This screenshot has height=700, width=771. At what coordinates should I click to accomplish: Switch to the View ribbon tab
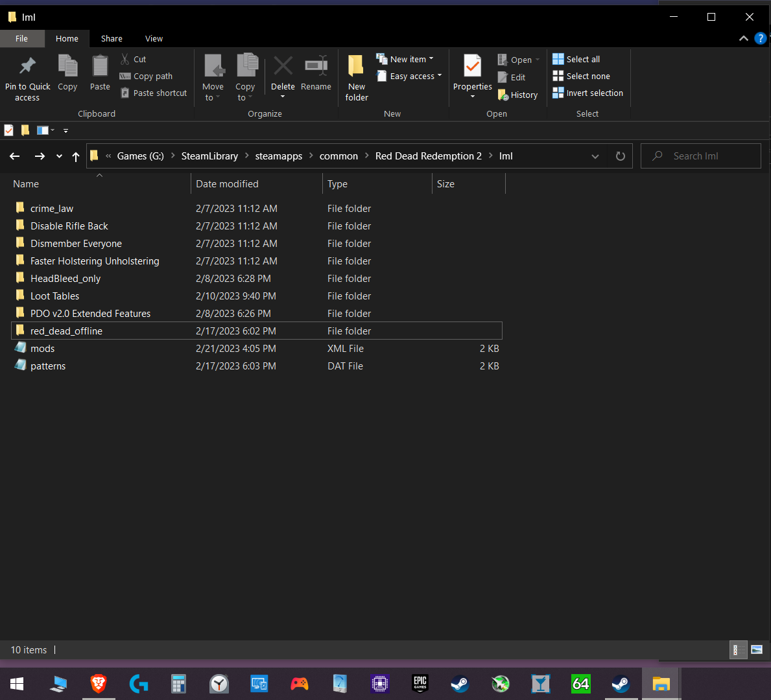coord(154,39)
